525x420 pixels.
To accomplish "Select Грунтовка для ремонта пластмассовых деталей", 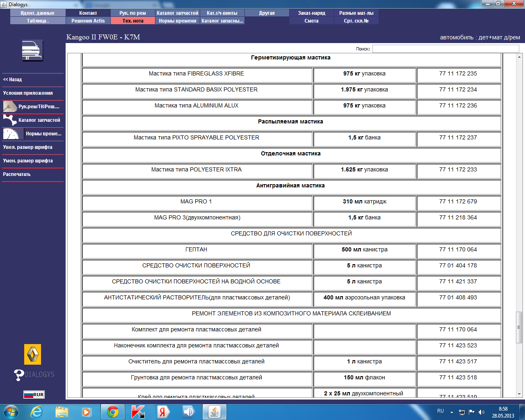I will (x=197, y=379).
